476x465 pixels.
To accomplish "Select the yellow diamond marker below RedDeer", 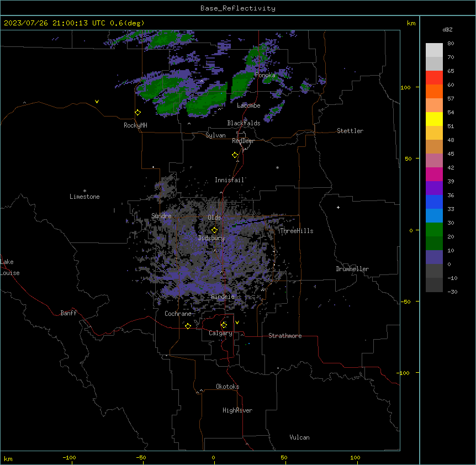I will (x=235, y=155).
